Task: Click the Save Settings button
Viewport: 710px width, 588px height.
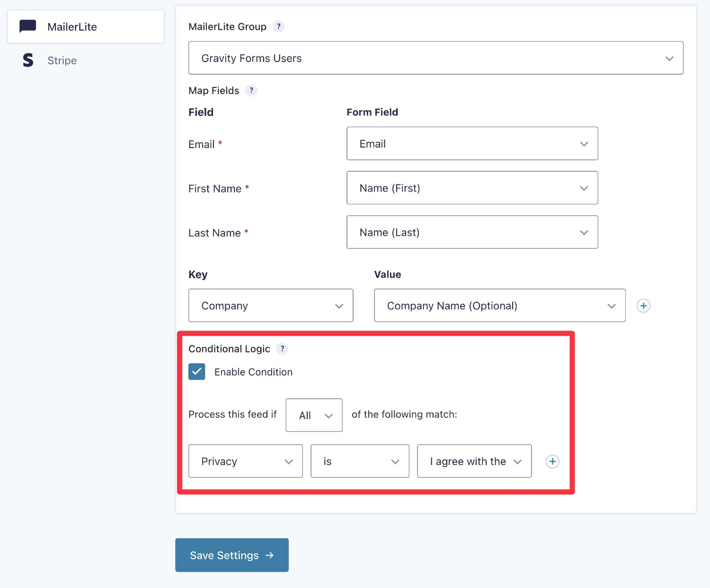Action: [232, 555]
